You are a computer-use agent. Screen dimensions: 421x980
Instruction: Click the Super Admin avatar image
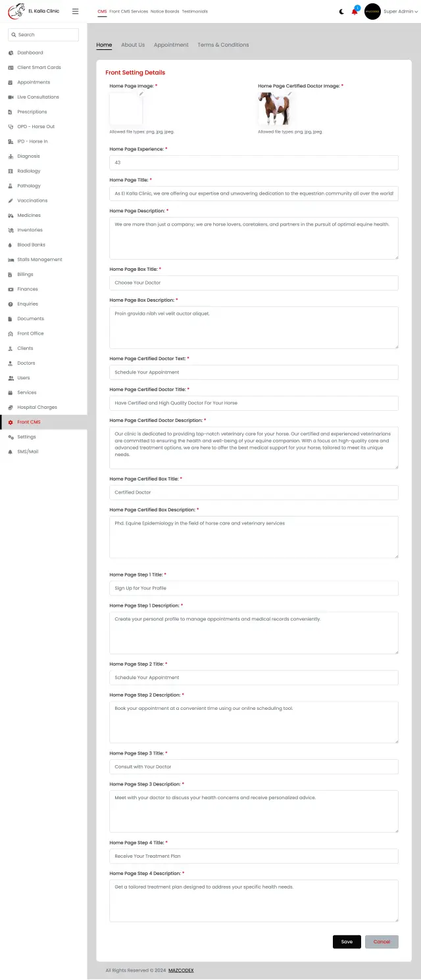tap(372, 11)
